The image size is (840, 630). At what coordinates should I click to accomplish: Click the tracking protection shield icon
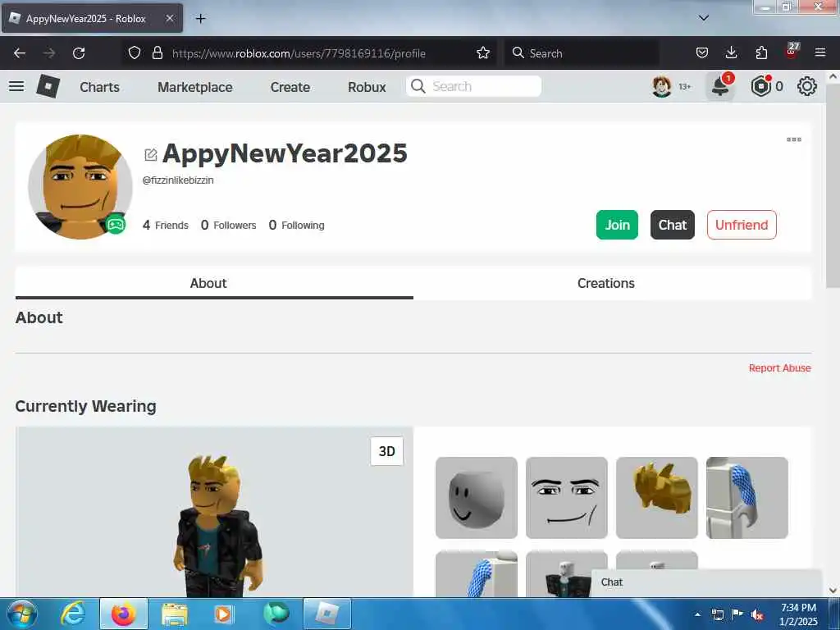(135, 53)
